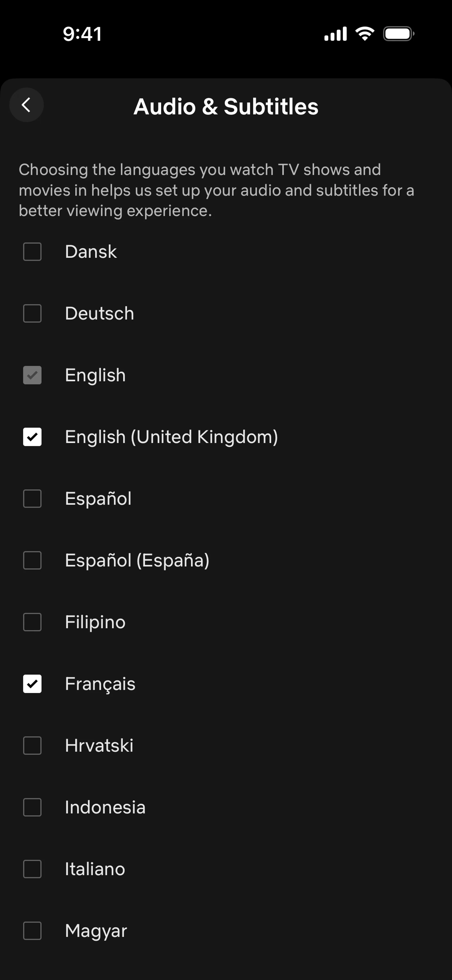Uncheck English (United Kingdom)
452x980 pixels.
(x=32, y=437)
